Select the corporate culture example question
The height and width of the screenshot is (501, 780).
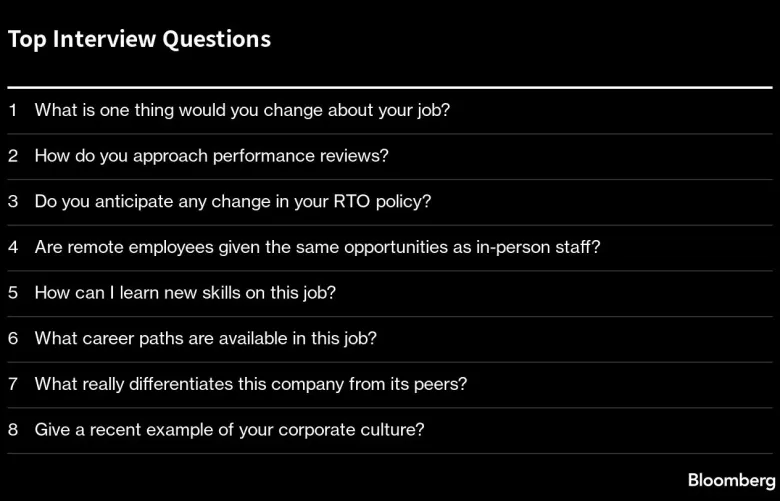tap(229, 430)
